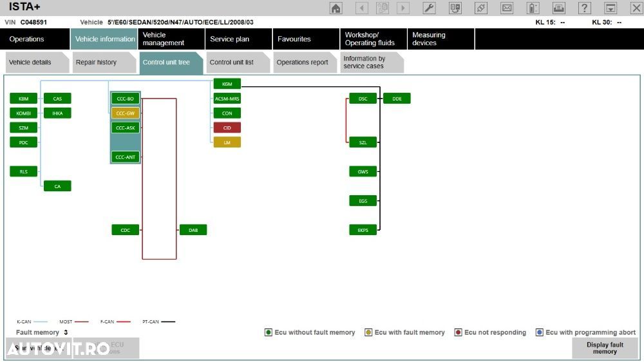
Task: Open the wrench settings icon
Action: [x=429, y=8]
